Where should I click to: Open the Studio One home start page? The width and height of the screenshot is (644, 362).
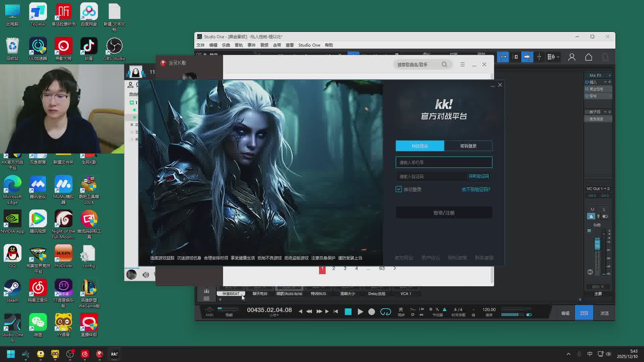pos(588,57)
